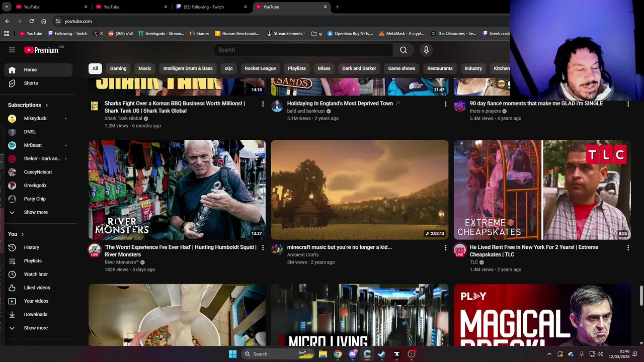
Task: Select the Music filter chip
Action: [x=145, y=68]
